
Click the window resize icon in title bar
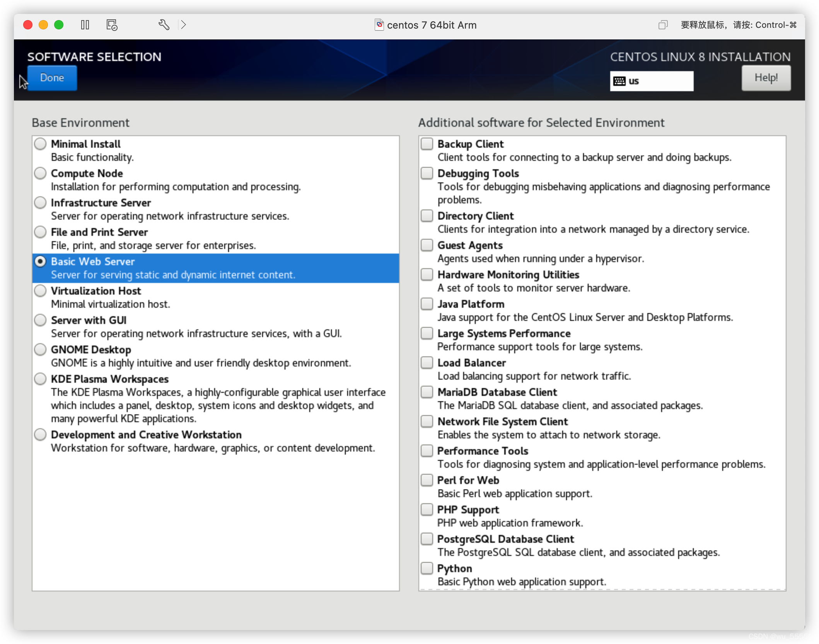663,25
